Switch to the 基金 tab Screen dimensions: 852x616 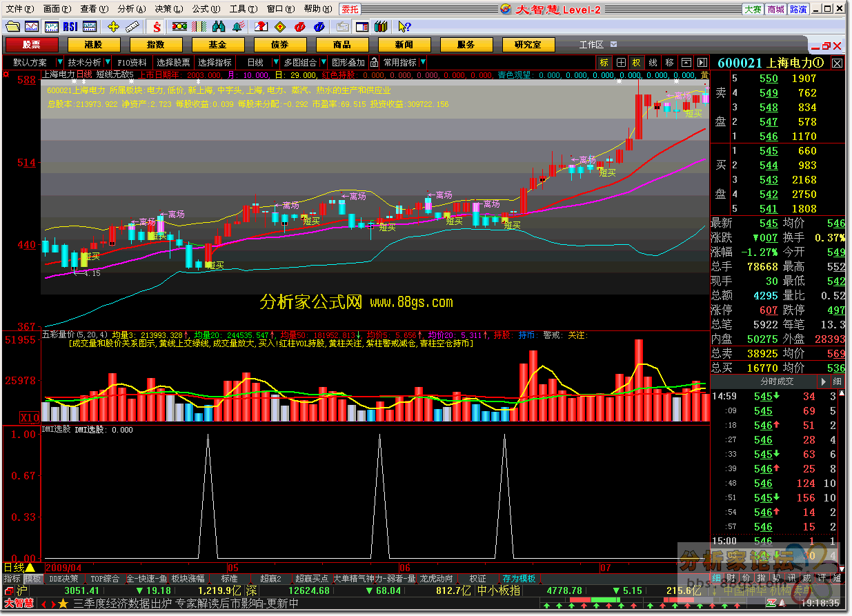(x=218, y=45)
